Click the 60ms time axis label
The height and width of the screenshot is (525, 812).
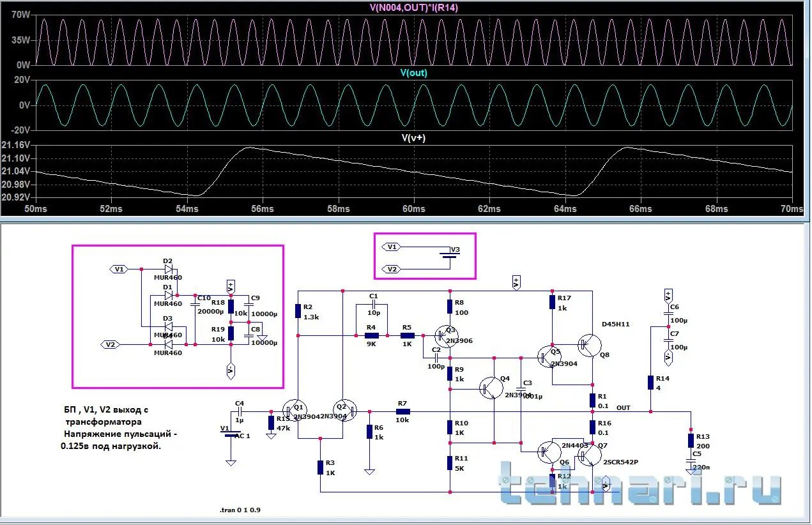point(413,209)
